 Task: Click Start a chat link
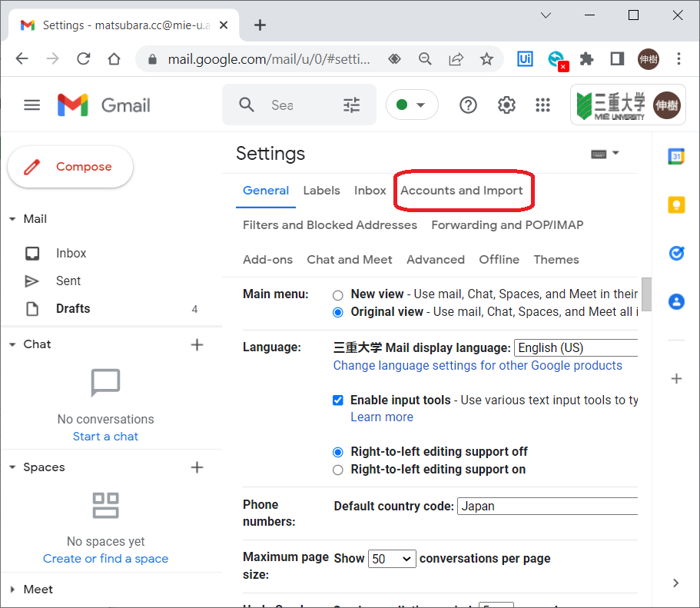tap(105, 437)
